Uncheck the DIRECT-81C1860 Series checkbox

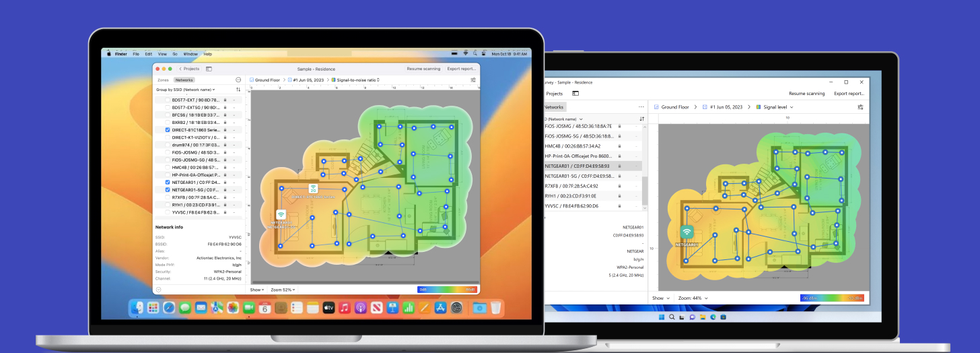point(168,130)
